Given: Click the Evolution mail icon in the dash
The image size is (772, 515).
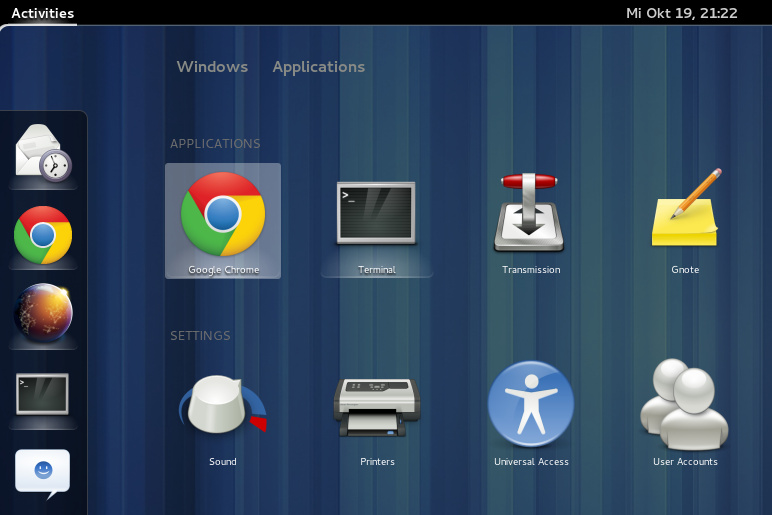Looking at the screenshot, I should 43,153.
